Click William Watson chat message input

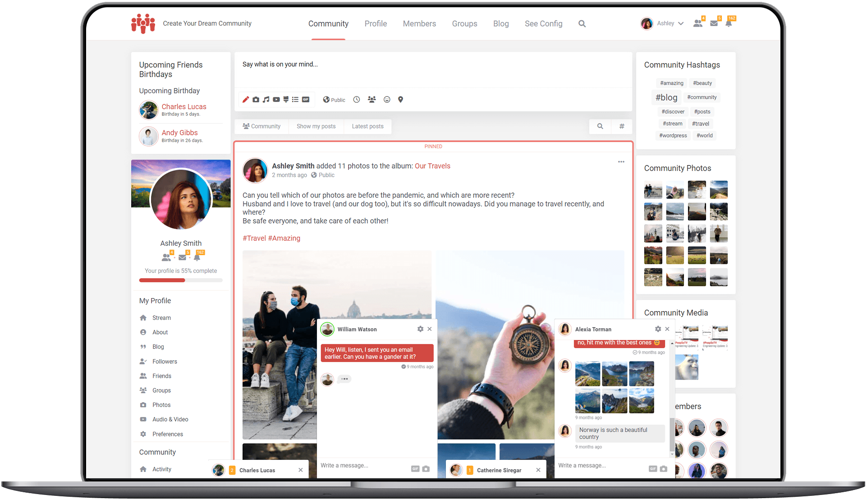[363, 466]
